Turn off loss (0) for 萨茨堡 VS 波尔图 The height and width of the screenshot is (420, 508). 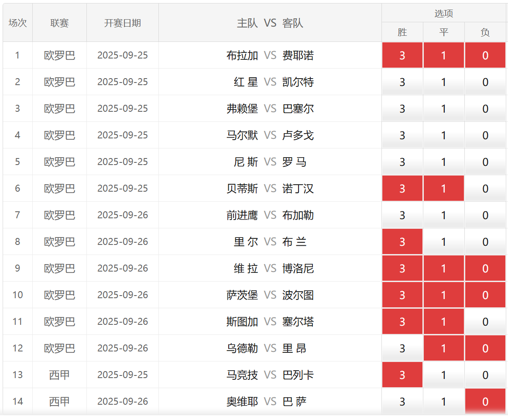pyautogui.click(x=485, y=295)
